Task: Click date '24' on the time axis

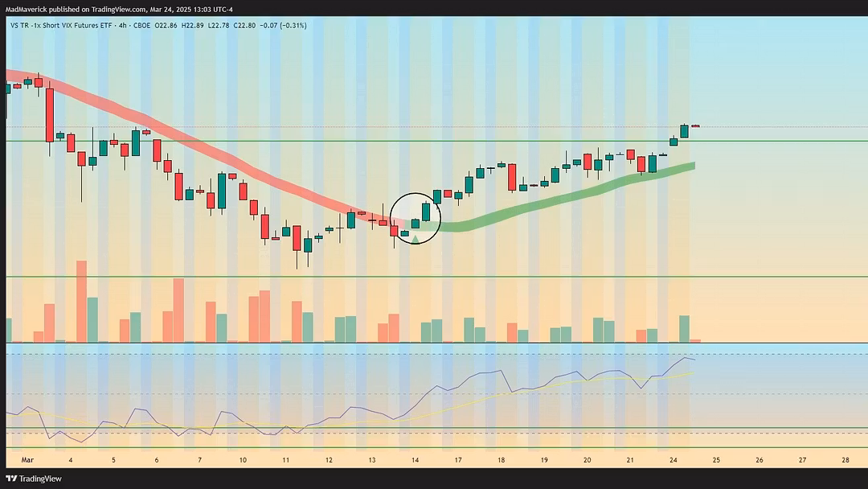Action: (x=674, y=460)
